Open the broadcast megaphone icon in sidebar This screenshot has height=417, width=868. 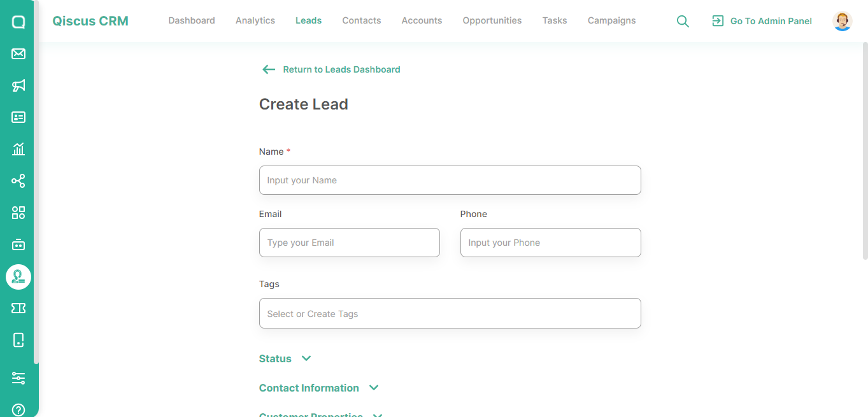tap(18, 85)
